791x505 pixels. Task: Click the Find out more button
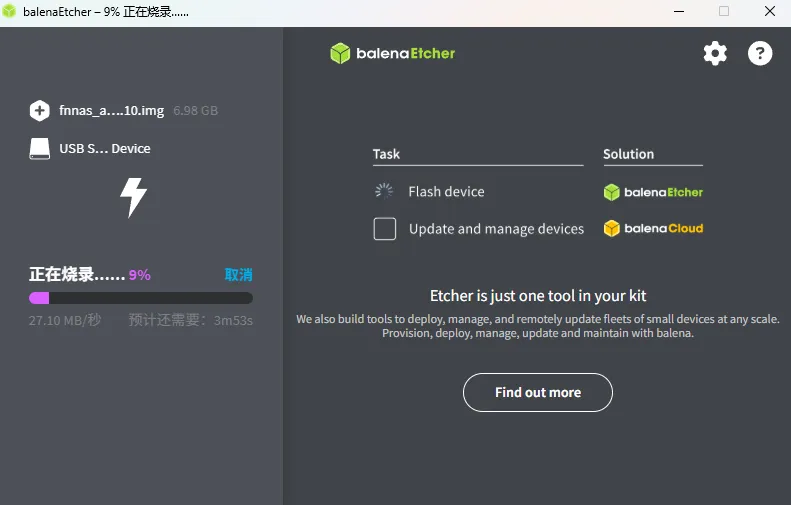(x=538, y=392)
